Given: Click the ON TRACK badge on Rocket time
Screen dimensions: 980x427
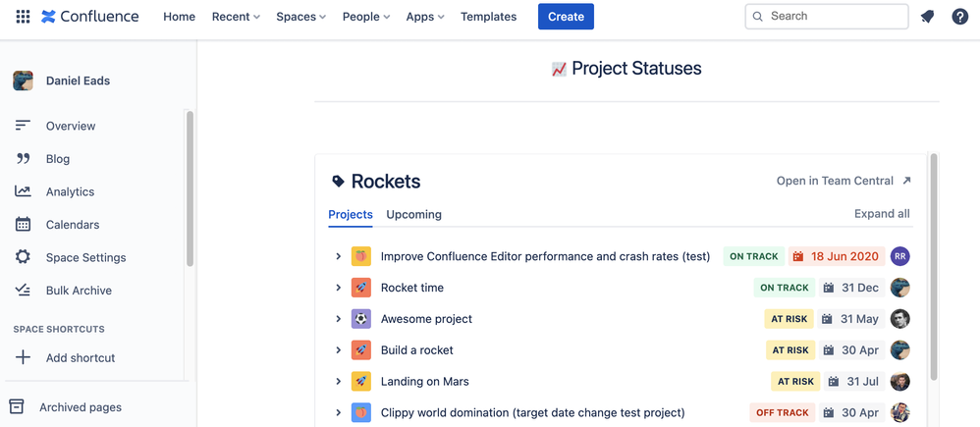Looking at the screenshot, I should click(784, 288).
